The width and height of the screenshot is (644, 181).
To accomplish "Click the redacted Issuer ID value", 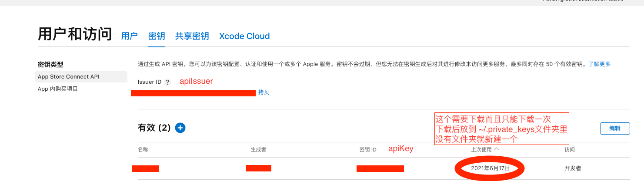I will coord(194,92).
